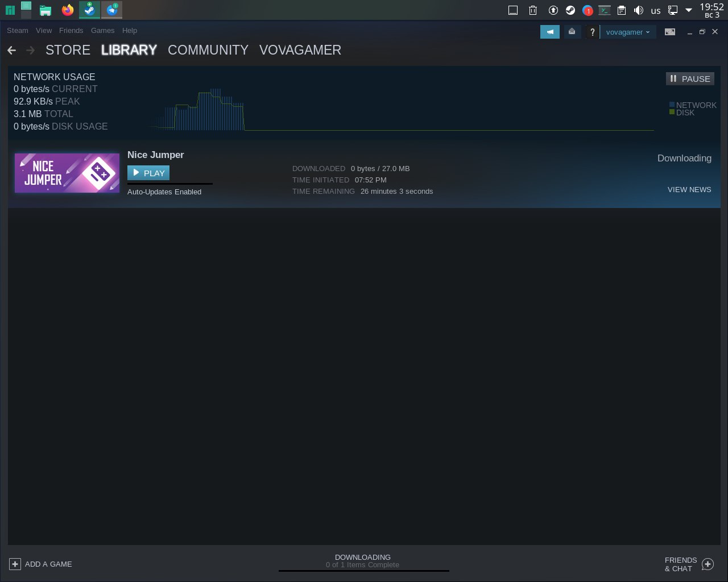
Task: Click the '07:52 PM' time initiated value
Action: click(x=370, y=180)
